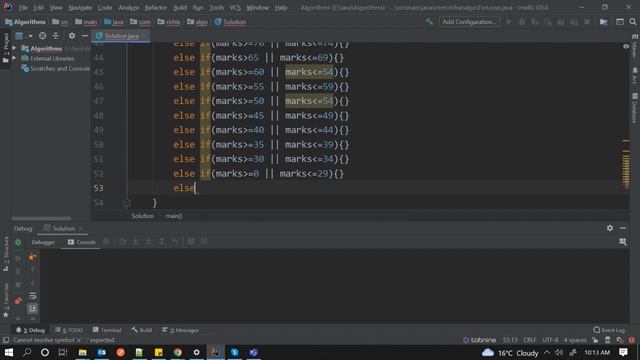Open the Maven tool window
The image size is (640, 360).
[x=635, y=46]
